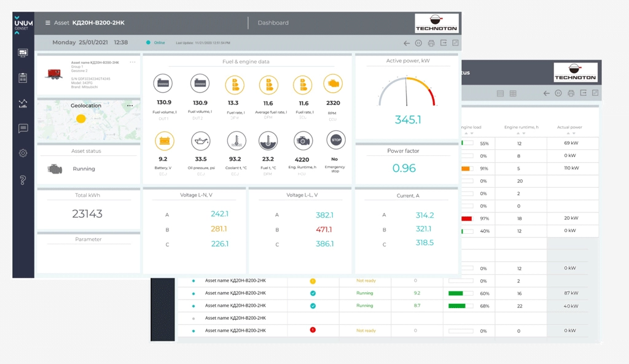Open the dashboards panel from the sidebar
This screenshot has height=364, width=629.
click(x=23, y=53)
